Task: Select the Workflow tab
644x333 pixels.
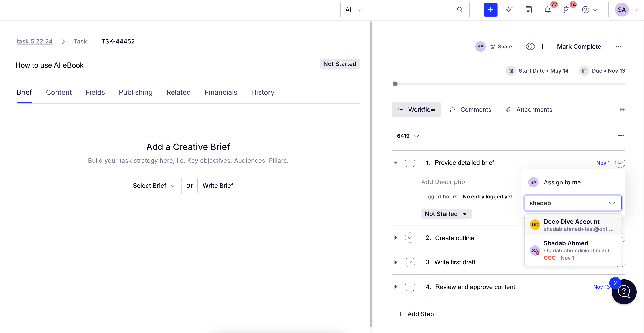Action: 416,110
